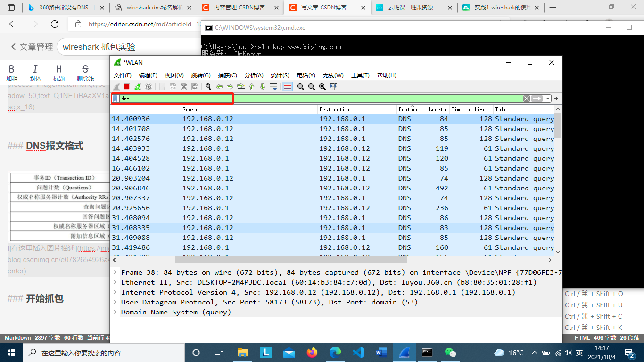This screenshot has width=644, height=362.
Task: Reset packet text to normal size
Action: 322,87
